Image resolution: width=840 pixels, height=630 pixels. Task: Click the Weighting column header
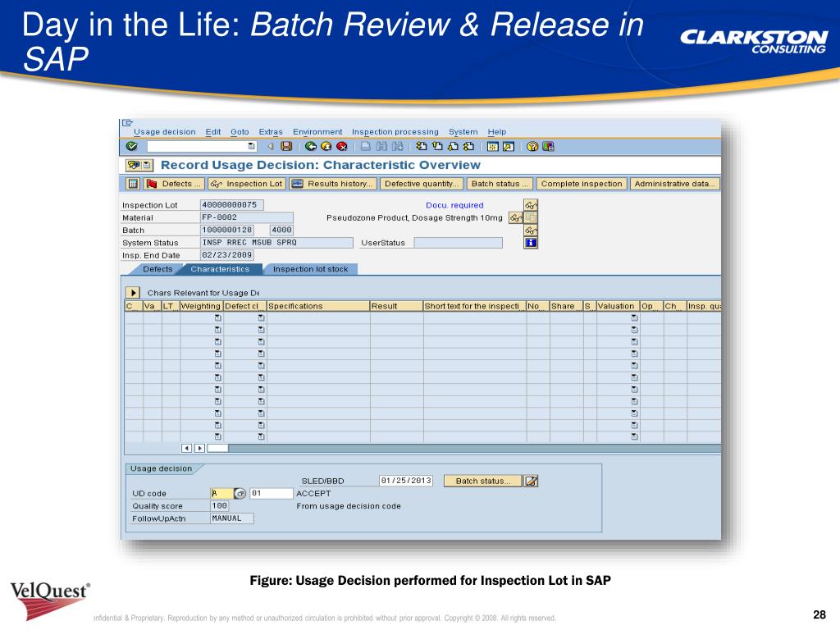(201, 306)
